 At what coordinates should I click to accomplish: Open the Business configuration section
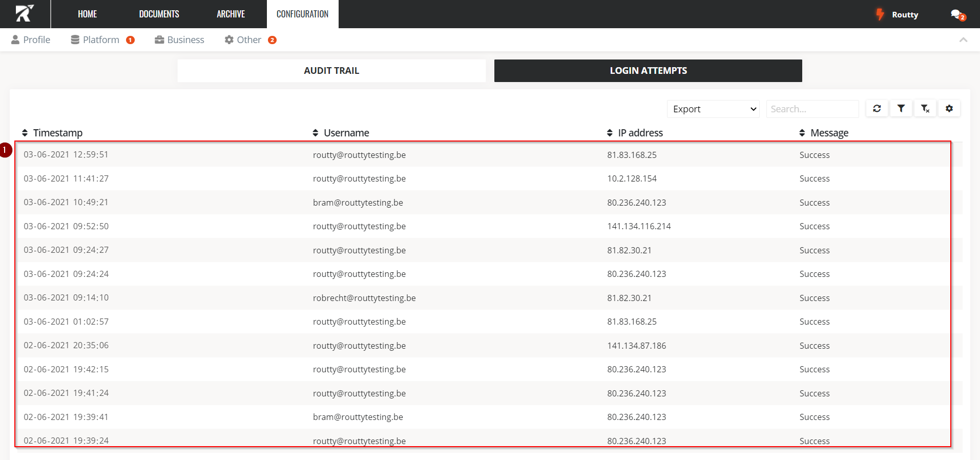pyautogui.click(x=180, y=40)
